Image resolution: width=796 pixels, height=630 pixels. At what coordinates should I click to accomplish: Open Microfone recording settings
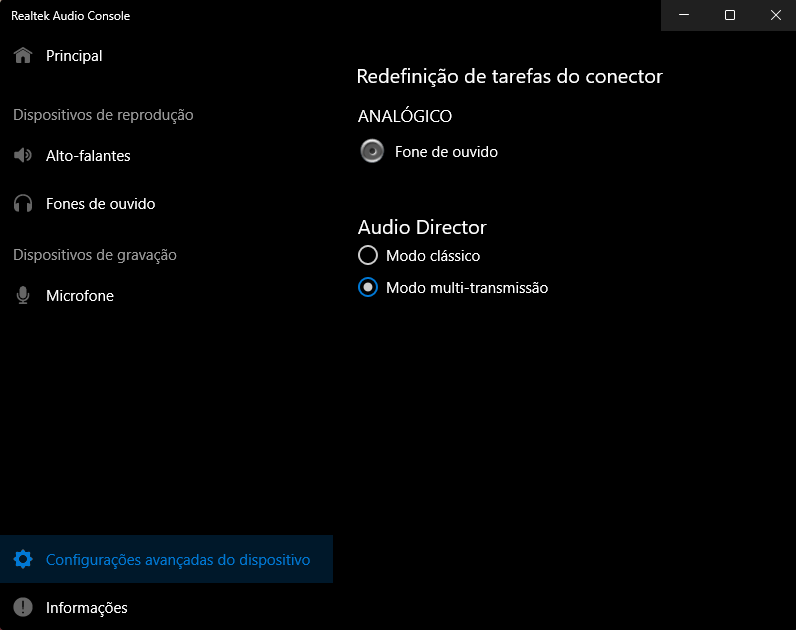166,295
